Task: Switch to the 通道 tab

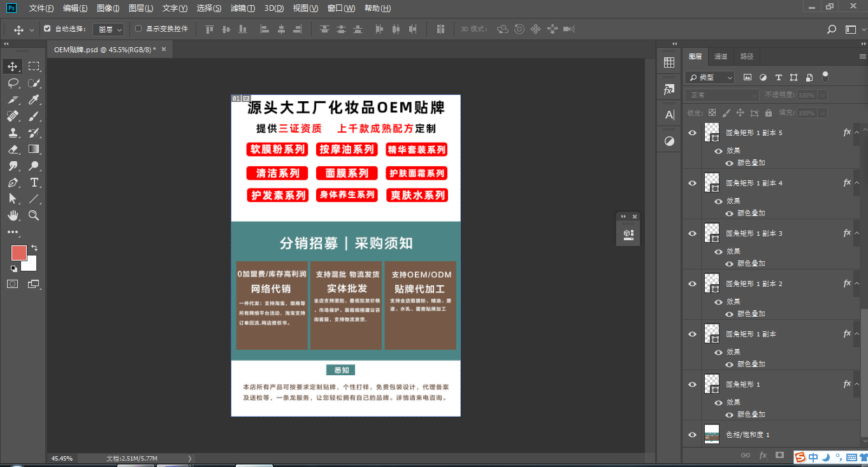Action: (x=721, y=57)
